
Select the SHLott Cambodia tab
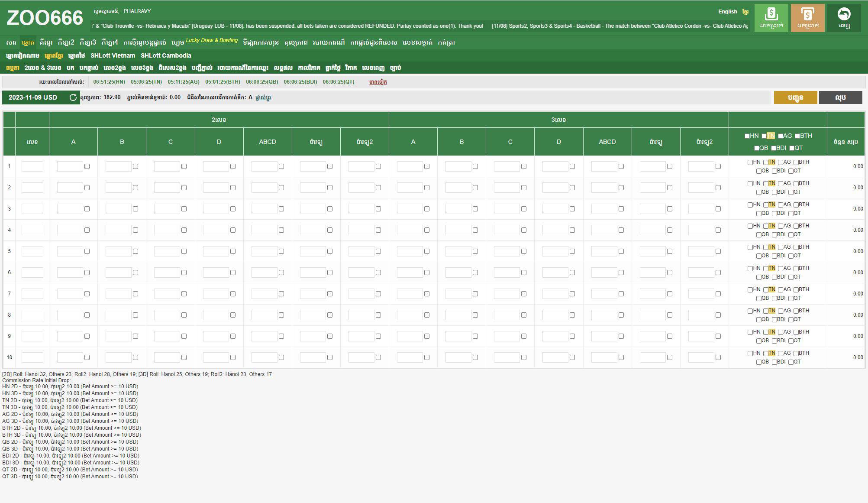pos(166,55)
